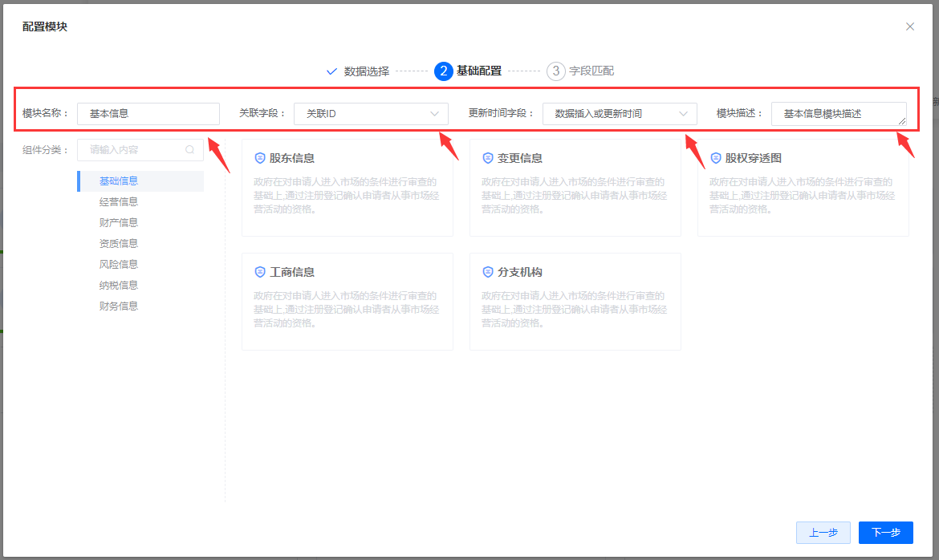Click the 基础配置 step label
This screenshot has height=560, width=939.
pos(479,71)
